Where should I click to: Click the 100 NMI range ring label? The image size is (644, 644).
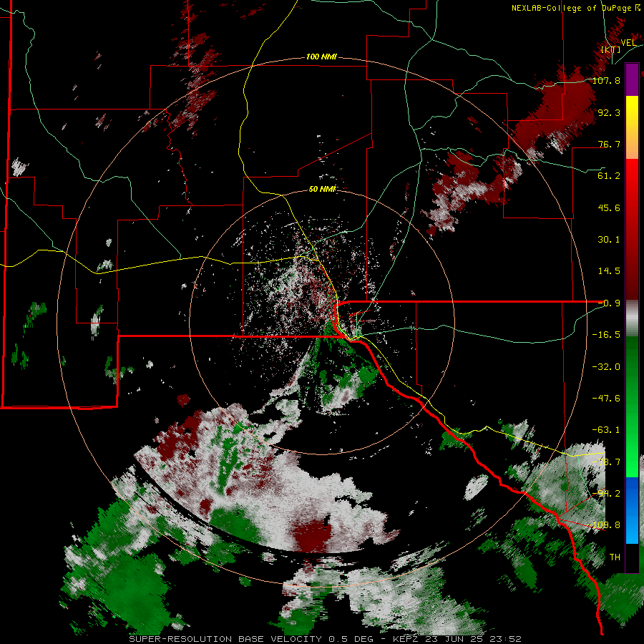click(x=321, y=57)
